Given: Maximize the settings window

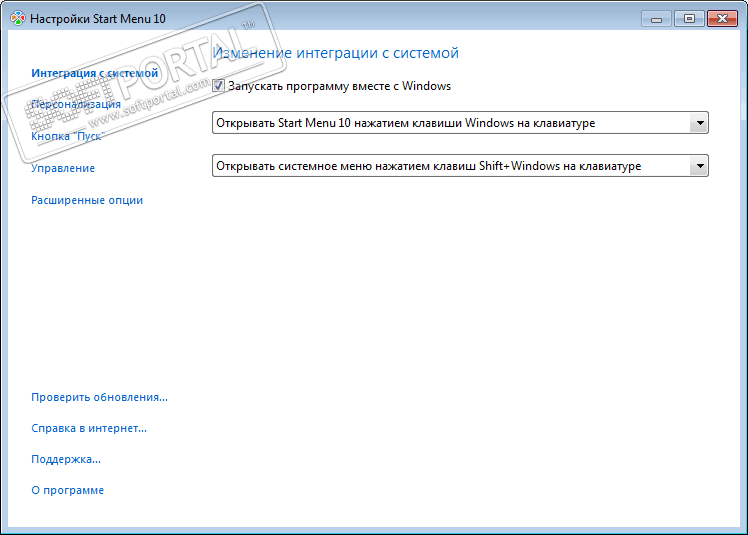Looking at the screenshot, I should [x=689, y=19].
